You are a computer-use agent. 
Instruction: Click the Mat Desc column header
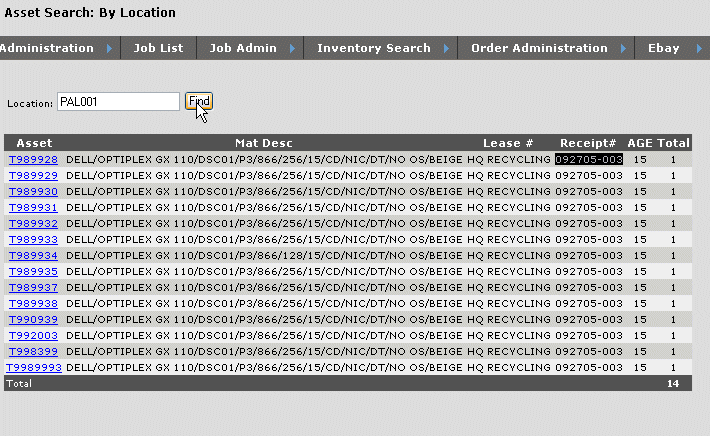pyautogui.click(x=264, y=143)
